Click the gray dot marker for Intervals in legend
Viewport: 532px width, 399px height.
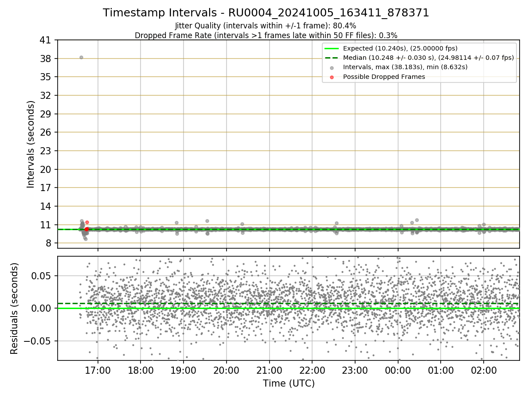click(332, 67)
